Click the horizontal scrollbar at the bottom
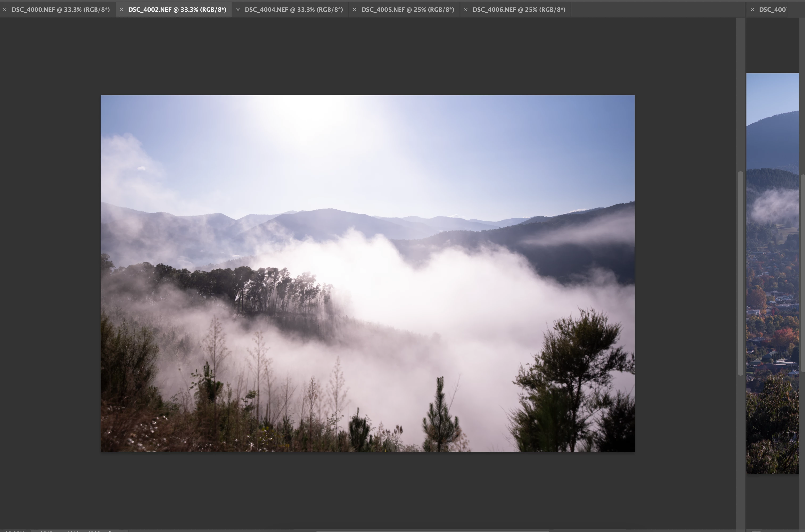Screen dimensions: 805x532 (x=433, y=531)
